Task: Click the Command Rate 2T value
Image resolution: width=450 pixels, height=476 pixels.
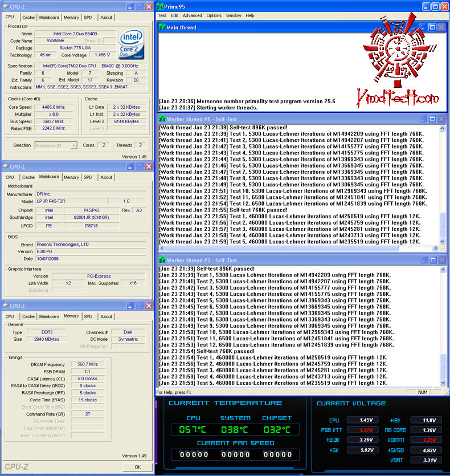Action: click(87, 414)
